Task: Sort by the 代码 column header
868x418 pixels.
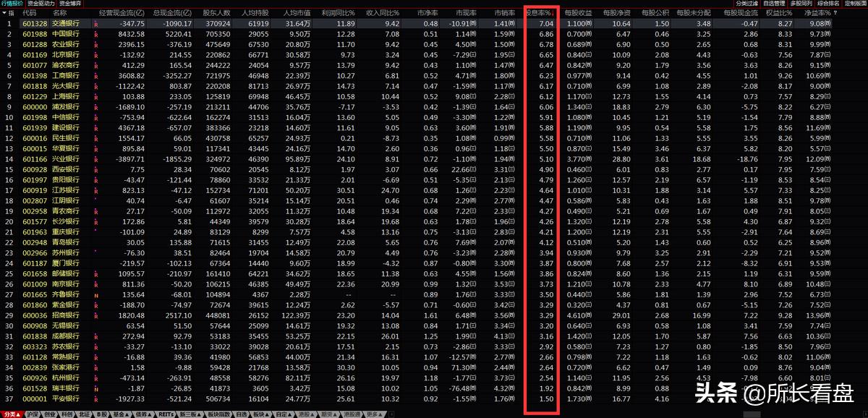Action: 30,13
